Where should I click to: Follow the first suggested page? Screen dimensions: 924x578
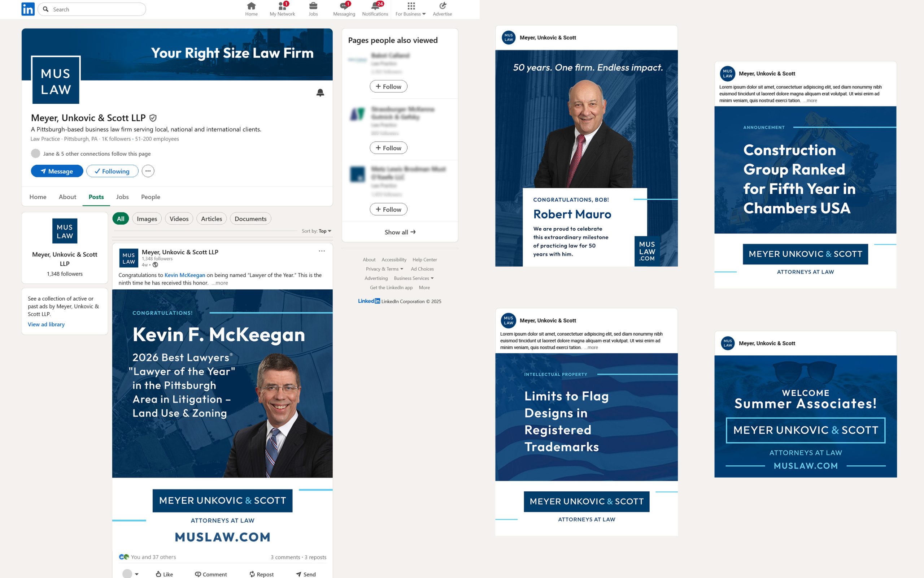point(388,86)
